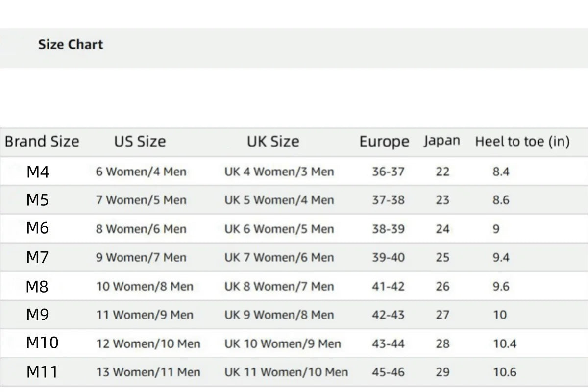
Task: Click the Europe column header
Action: [384, 142]
